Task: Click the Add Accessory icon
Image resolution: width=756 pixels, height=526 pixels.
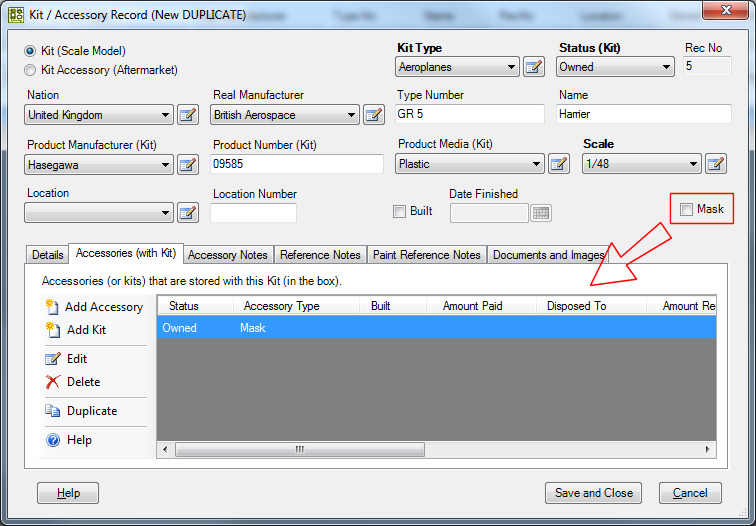Action: pos(52,307)
